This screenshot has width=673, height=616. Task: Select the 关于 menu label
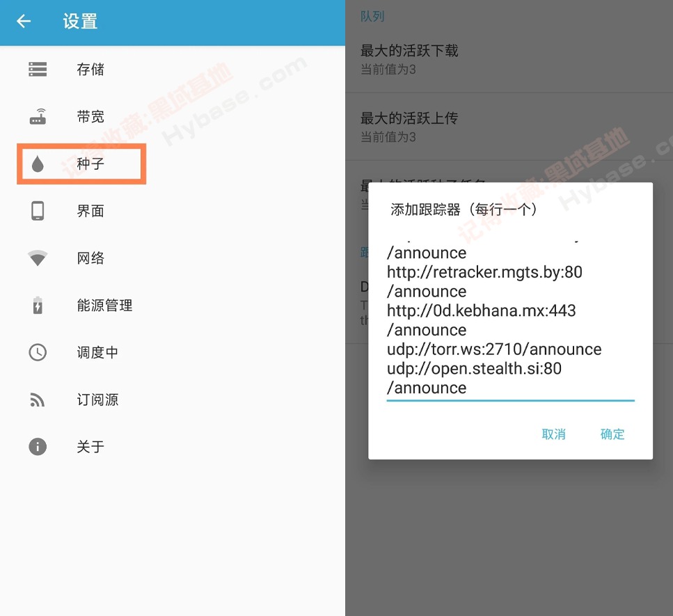pyautogui.click(x=90, y=447)
